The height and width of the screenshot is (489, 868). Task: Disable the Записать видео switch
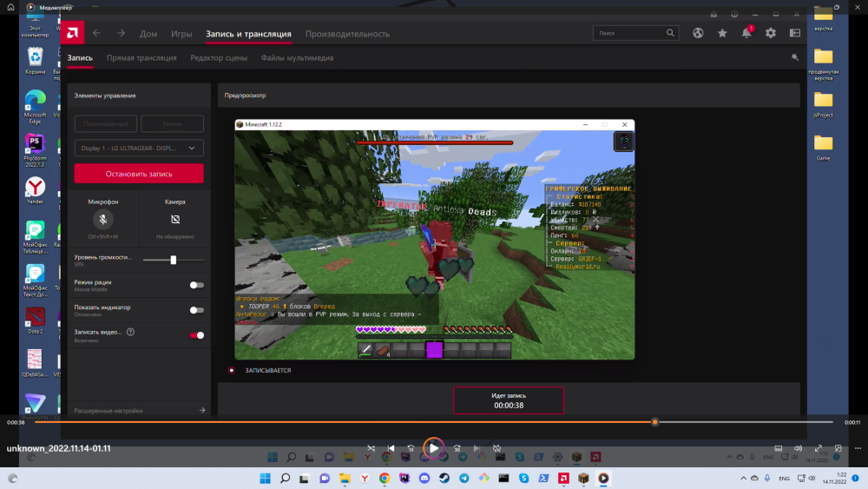[196, 335]
